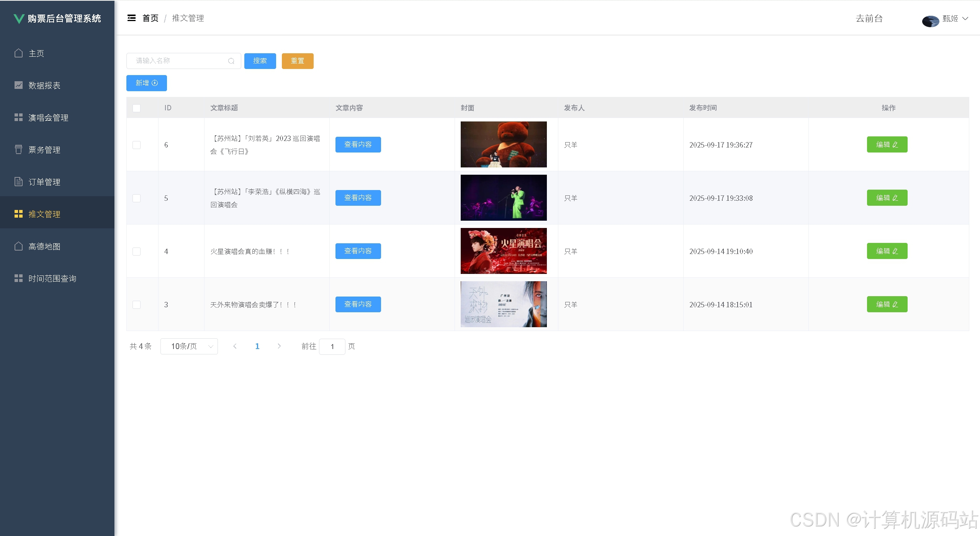Click the chart icon beside 数据报表
Viewport: 980px width, 536px height.
[18, 85]
